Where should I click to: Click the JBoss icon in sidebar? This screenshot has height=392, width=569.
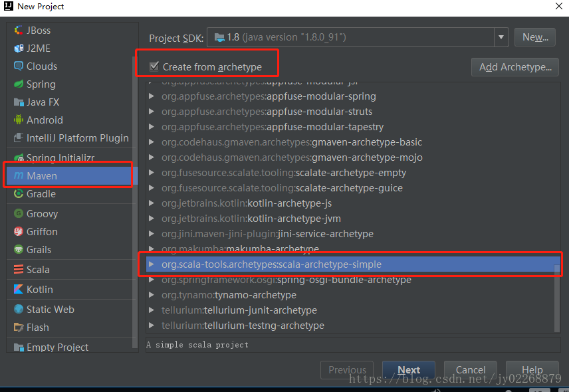pos(19,31)
